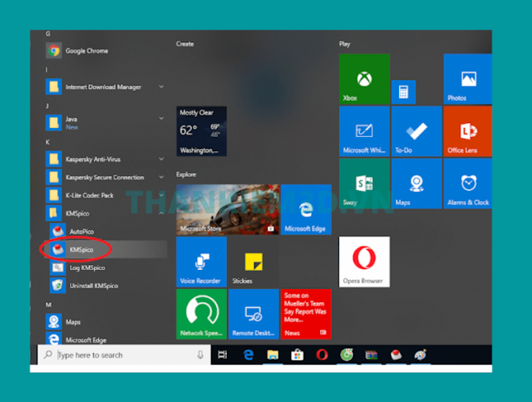Open the Microsoft Edge tile
Image resolution: width=532 pixels, height=402 pixels.
(x=306, y=209)
